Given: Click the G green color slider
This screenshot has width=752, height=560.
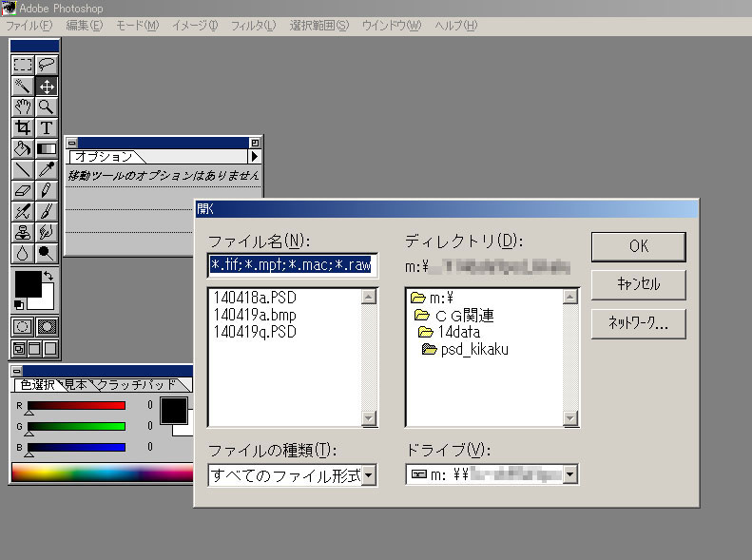Looking at the screenshot, I should pyautogui.click(x=77, y=426).
